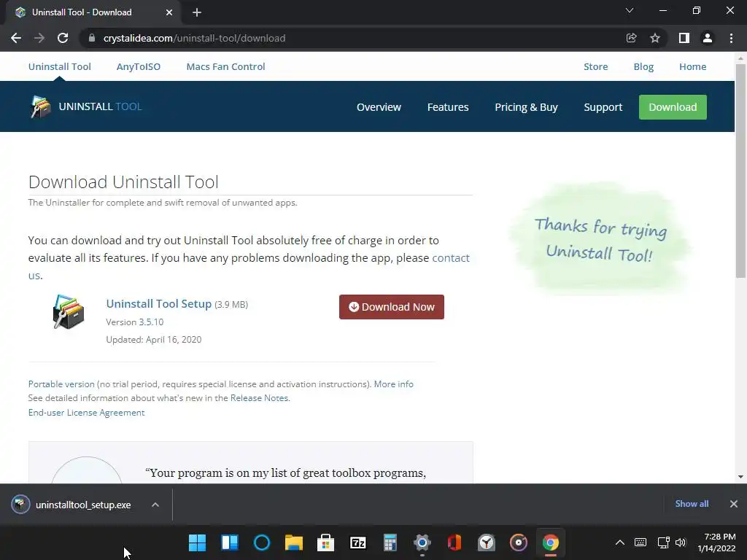Screen dimensions: 747x560
Task: Open Macs Fan Control product tab
Action: tap(226, 66)
